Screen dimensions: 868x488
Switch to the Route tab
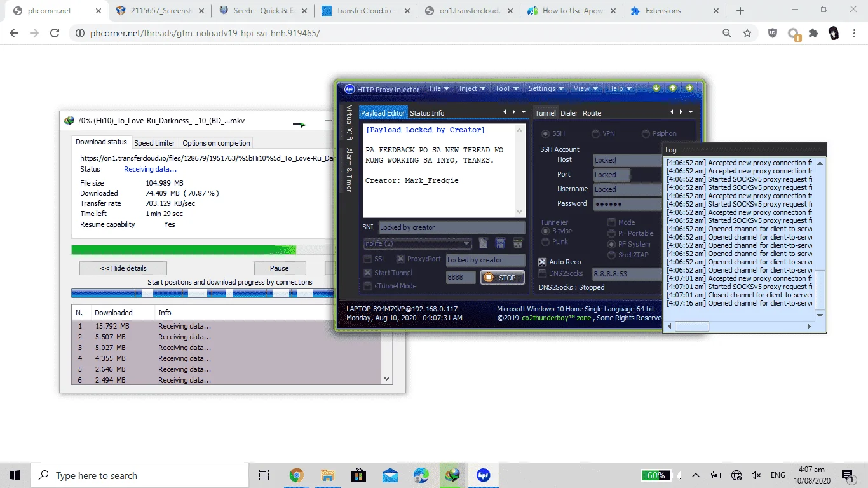(592, 113)
